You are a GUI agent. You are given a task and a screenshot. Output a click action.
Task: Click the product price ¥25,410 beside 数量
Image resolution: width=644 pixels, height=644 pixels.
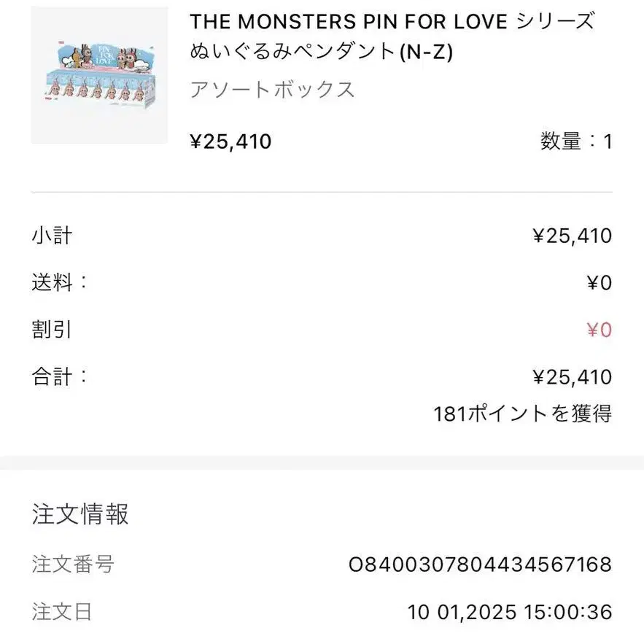click(230, 141)
